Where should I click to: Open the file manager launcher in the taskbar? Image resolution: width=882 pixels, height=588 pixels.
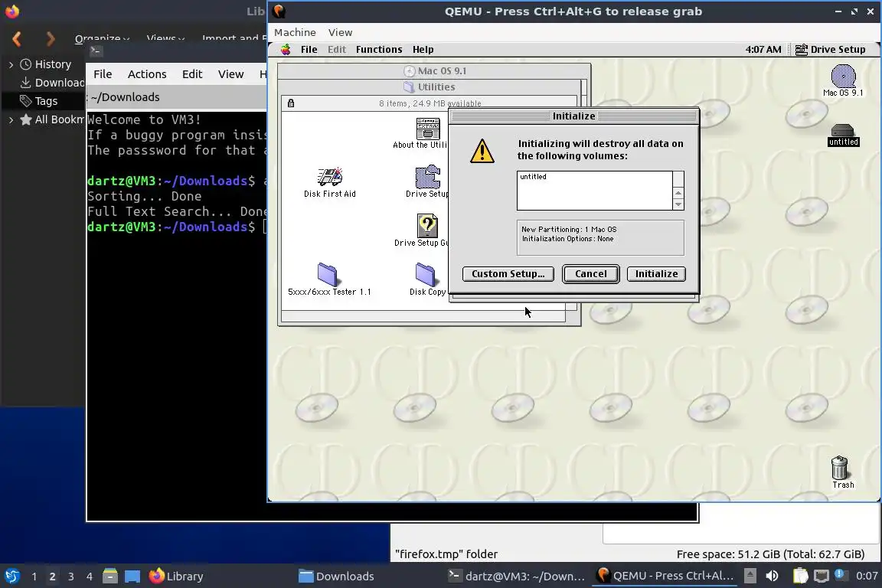(x=110, y=577)
